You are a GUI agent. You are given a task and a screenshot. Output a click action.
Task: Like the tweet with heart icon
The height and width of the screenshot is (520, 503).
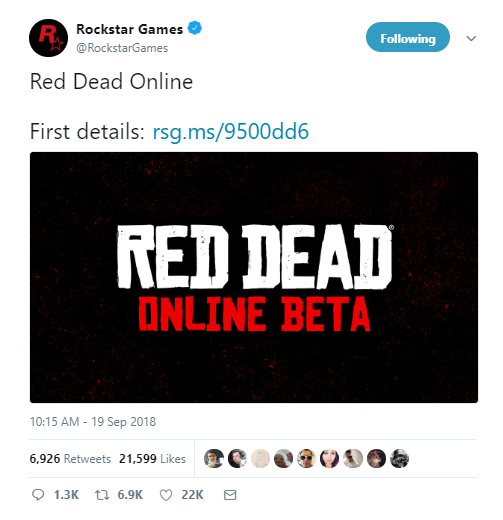pyautogui.click(x=166, y=495)
